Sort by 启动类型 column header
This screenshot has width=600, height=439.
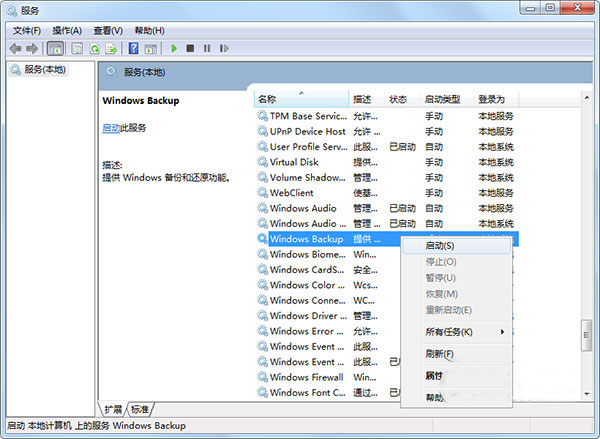[x=443, y=100]
